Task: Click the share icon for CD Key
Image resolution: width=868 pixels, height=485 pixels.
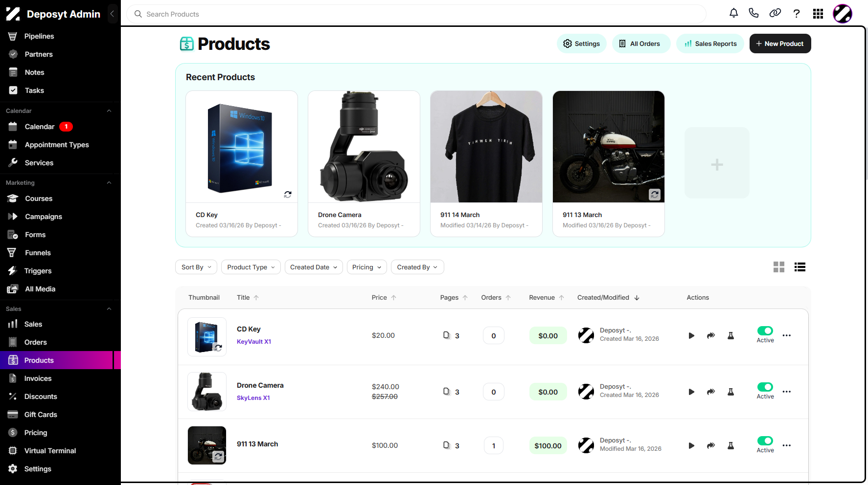Action: [711, 335]
